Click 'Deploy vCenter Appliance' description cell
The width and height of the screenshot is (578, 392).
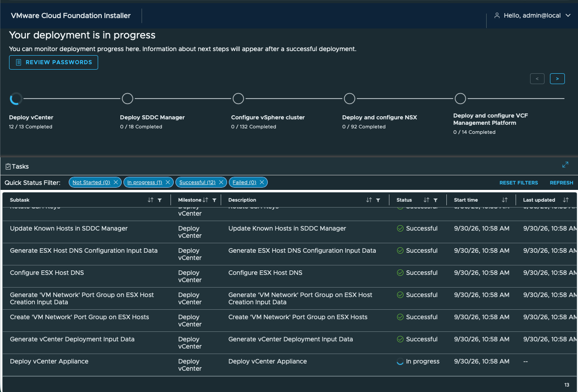click(268, 361)
